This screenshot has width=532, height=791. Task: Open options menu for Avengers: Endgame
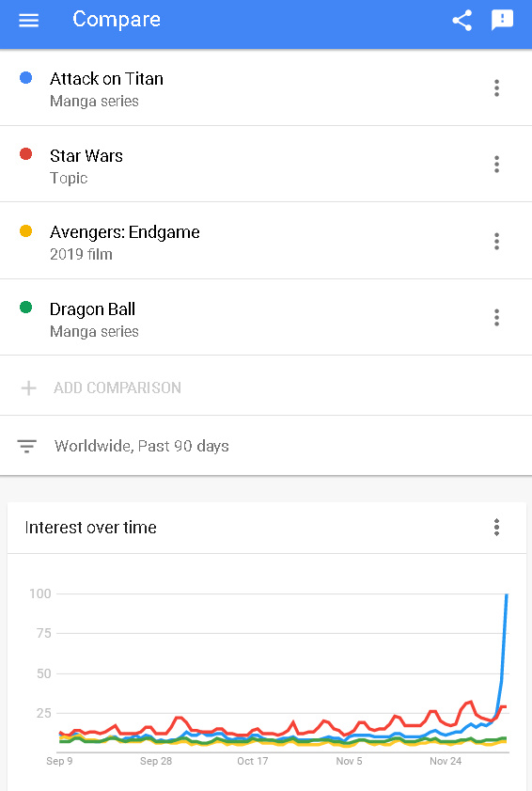point(496,241)
